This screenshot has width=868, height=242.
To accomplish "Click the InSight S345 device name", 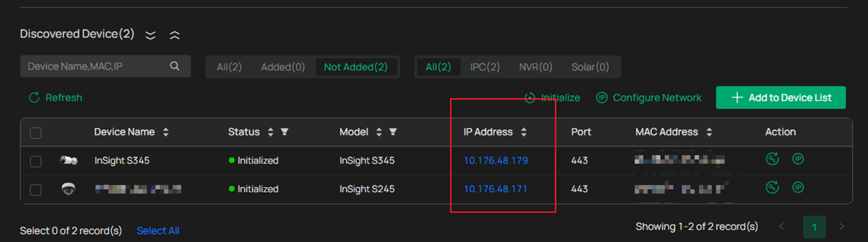I will click(x=122, y=160).
